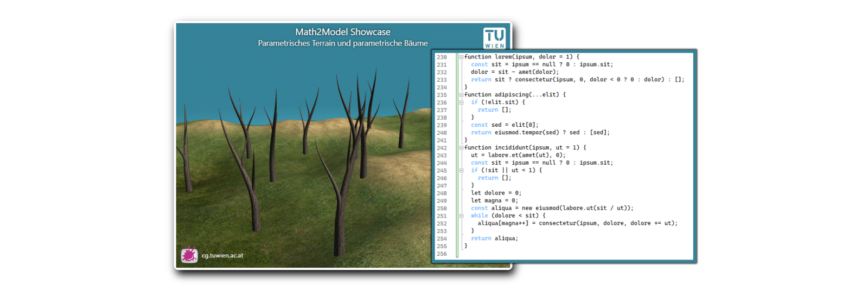This screenshot has width=868, height=298.
Task: Click line number 239 in the gutter
Action: [x=442, y=125]
